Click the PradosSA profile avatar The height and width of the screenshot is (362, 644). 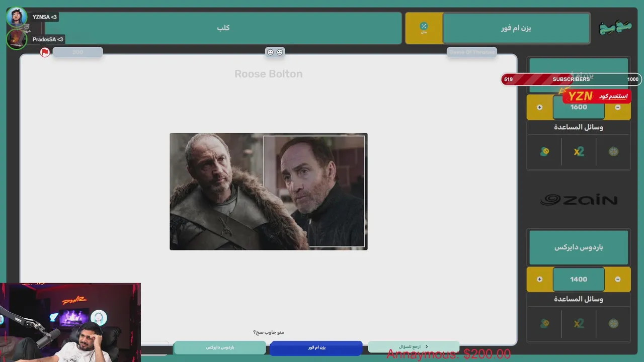[17, 39]
